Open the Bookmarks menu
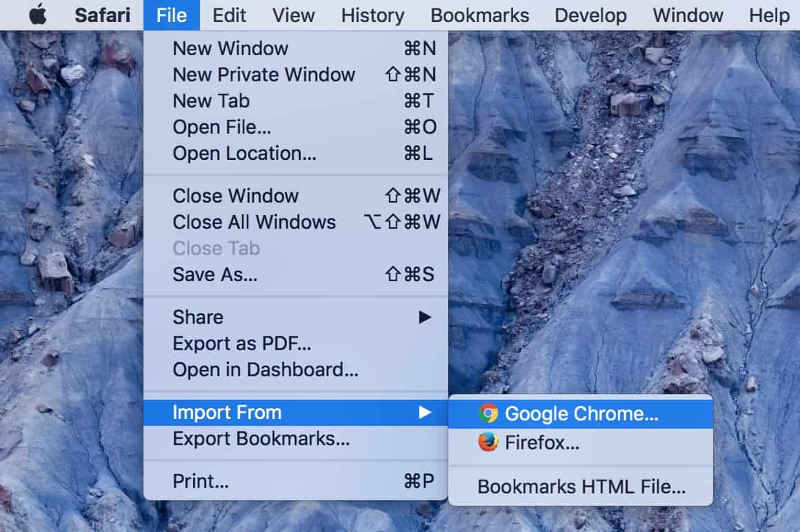Screen dimensions: 800x532 [x=479, y=15]
